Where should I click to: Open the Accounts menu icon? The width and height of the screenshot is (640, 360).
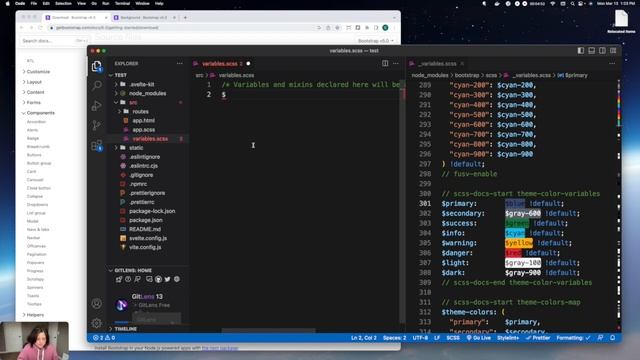click(x=97, y=304)
